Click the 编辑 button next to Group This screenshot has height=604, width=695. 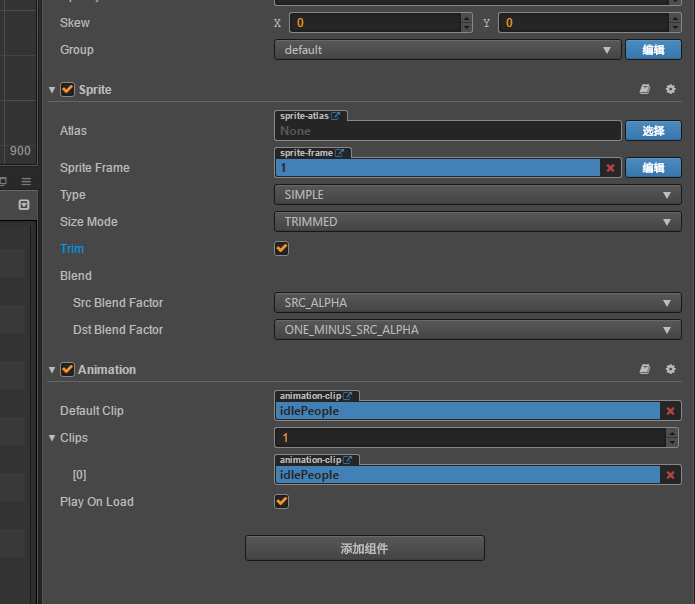tap(653, 50)
